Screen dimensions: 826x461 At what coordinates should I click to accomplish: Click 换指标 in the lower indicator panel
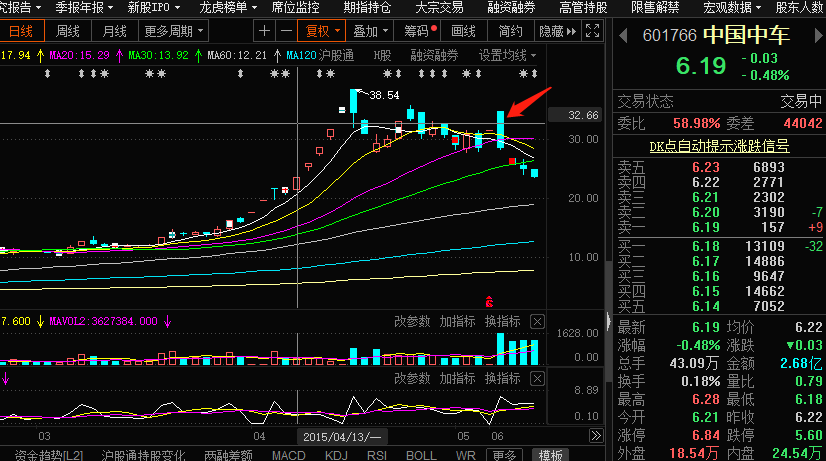503,378
